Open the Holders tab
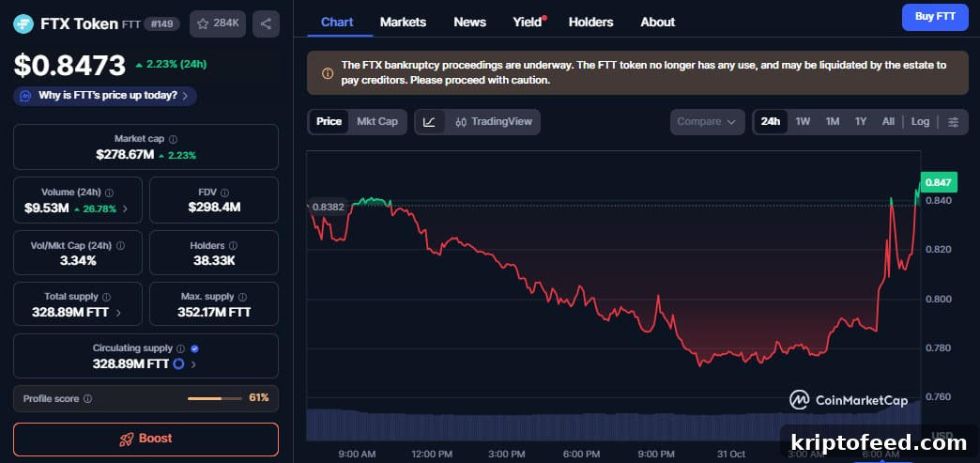This screenshot has height=463, width=980. point(590,22)
